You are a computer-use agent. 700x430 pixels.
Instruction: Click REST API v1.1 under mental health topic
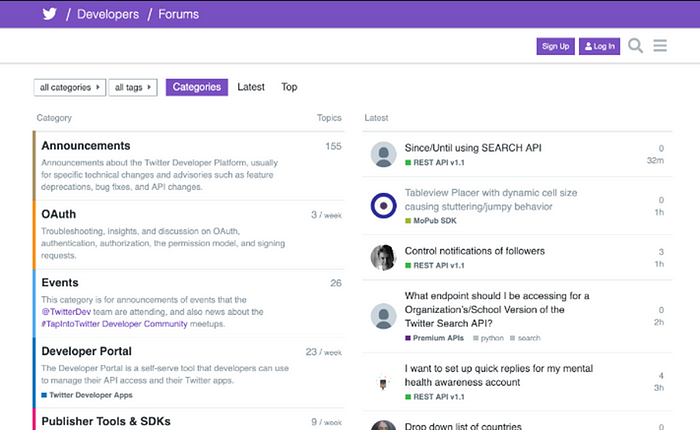435,397
